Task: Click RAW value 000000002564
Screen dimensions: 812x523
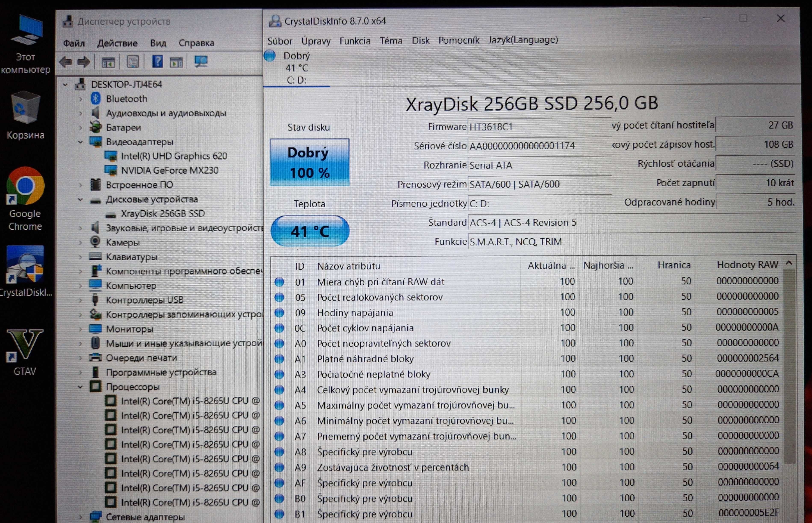Action: point(747,358)
